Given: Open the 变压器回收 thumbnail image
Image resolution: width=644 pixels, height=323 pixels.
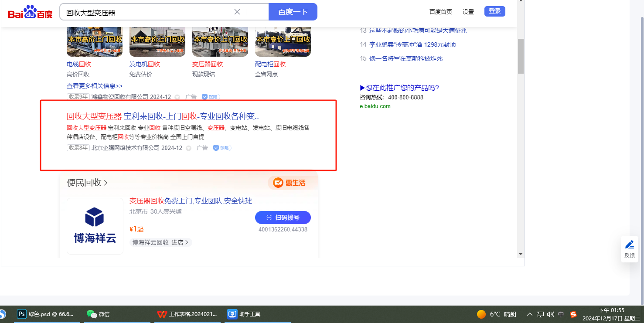Looking at the screenshot, I should pos(220,41).
